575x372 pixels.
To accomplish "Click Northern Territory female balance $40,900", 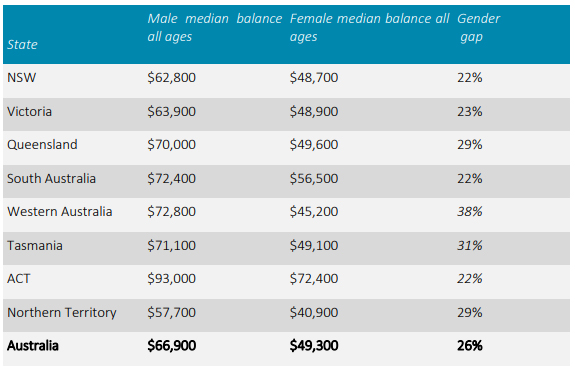I will coord(314,313).
